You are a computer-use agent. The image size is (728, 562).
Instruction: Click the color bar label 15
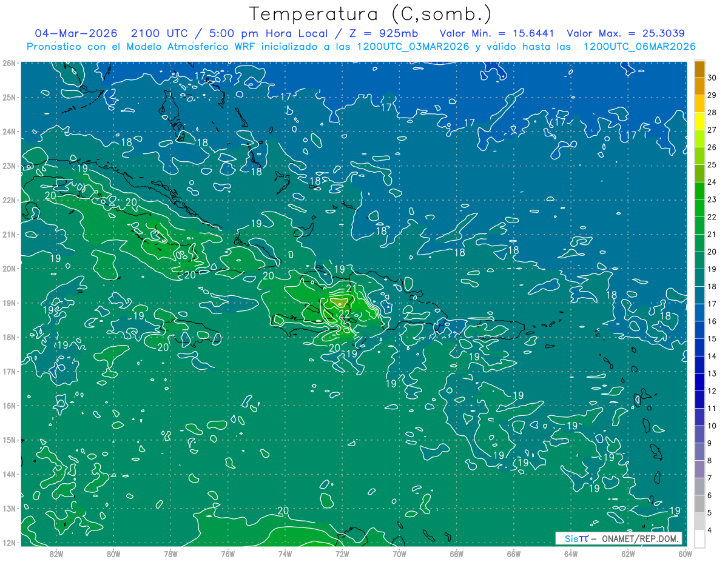[712, 338]
